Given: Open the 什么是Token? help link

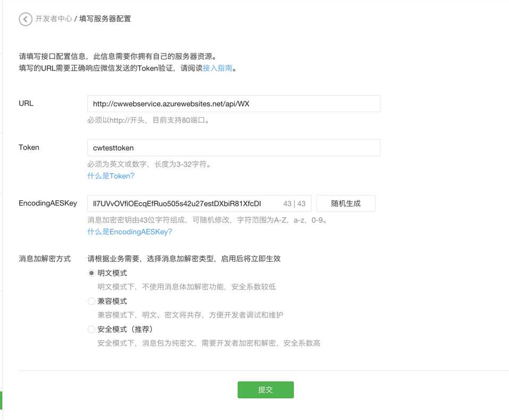Looking at the screenshot, I should coord(111,176).
